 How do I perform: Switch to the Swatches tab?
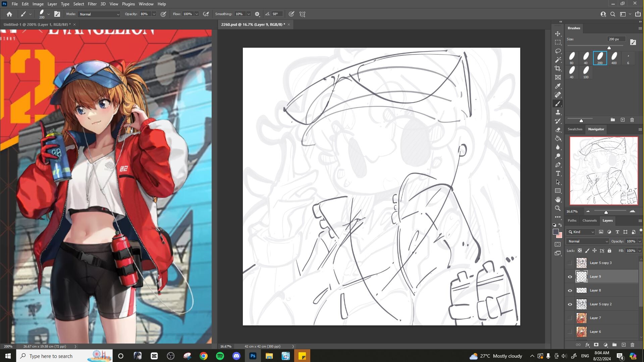click(575, 129)
